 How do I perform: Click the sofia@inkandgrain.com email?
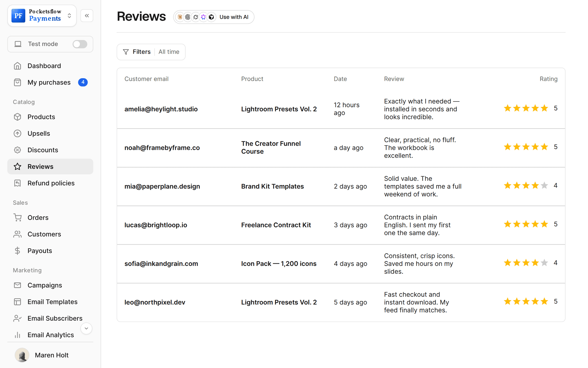[x=161, y=264]
